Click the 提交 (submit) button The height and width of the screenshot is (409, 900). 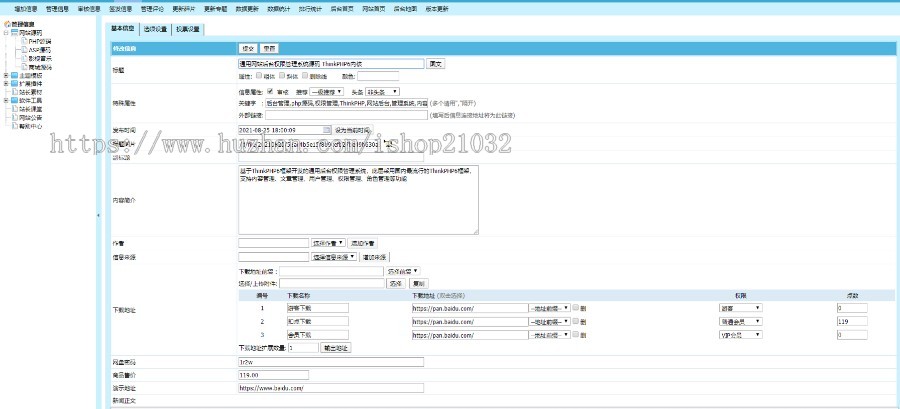(248, 49)
